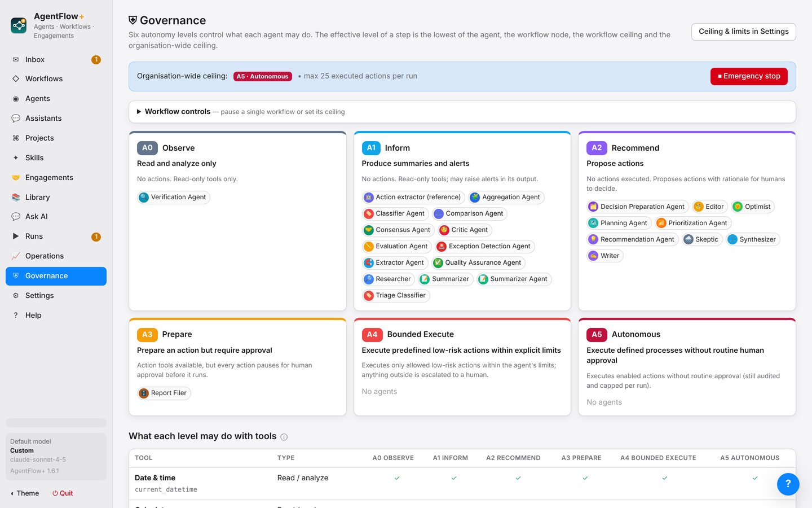Click the Workflows diamond icon
Image resolution: width=812 pixels, height=508 pixels.
[16, 79]
